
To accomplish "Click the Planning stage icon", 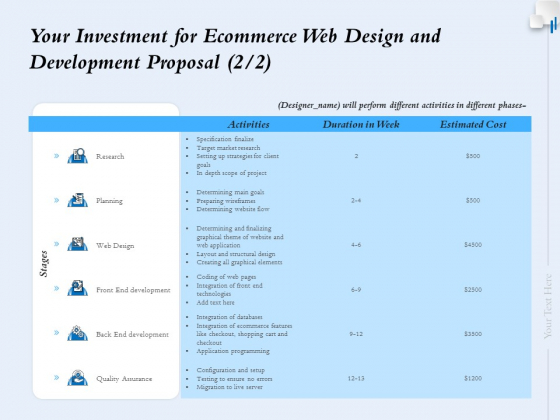I will (x=78, y=200).
